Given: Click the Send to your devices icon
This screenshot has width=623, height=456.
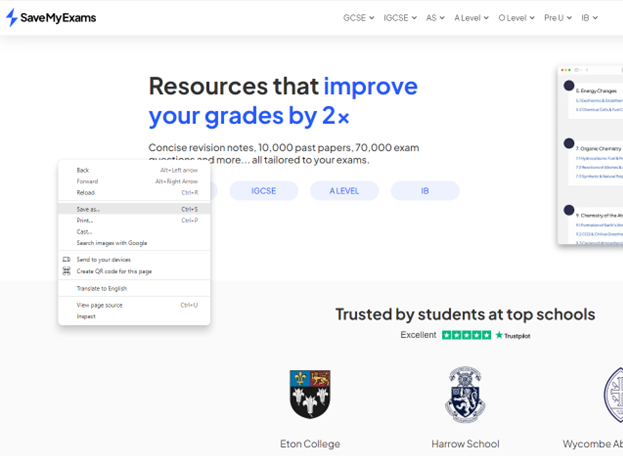Looking at the screenshot, I should (67, 259).
